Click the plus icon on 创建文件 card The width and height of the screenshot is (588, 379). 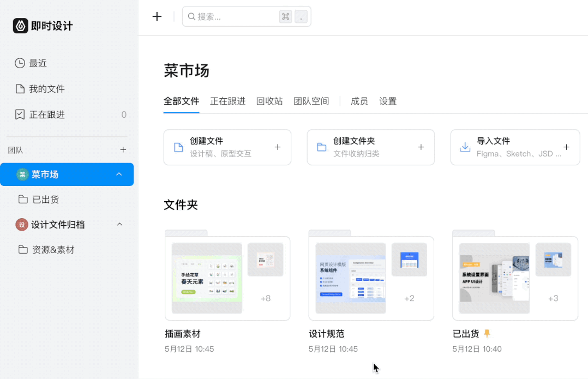click(278, 147)
